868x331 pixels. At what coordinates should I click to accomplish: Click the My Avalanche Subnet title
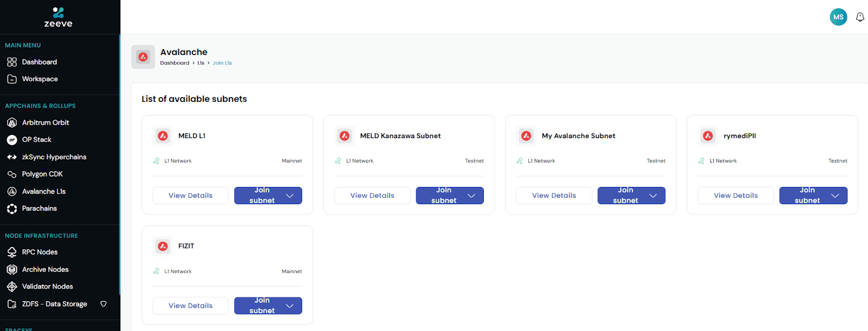(x=578, y=136)
